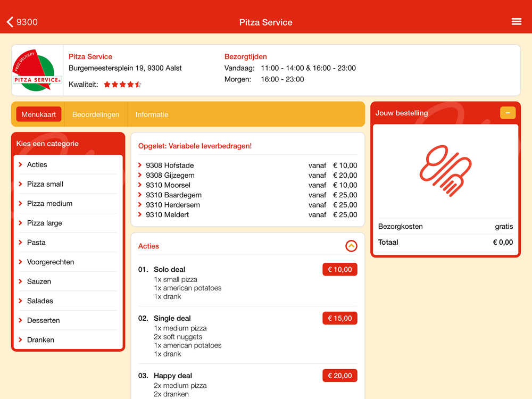Click the 9308 Gijzegem delivery row
Screen dimensions: 532x399
[x=248, y=176]
